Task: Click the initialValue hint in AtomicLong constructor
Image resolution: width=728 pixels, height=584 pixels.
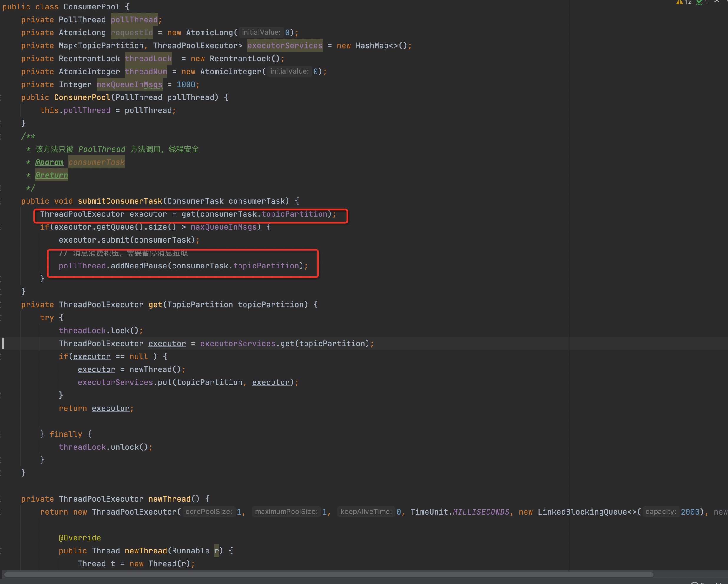Action: 261,32
